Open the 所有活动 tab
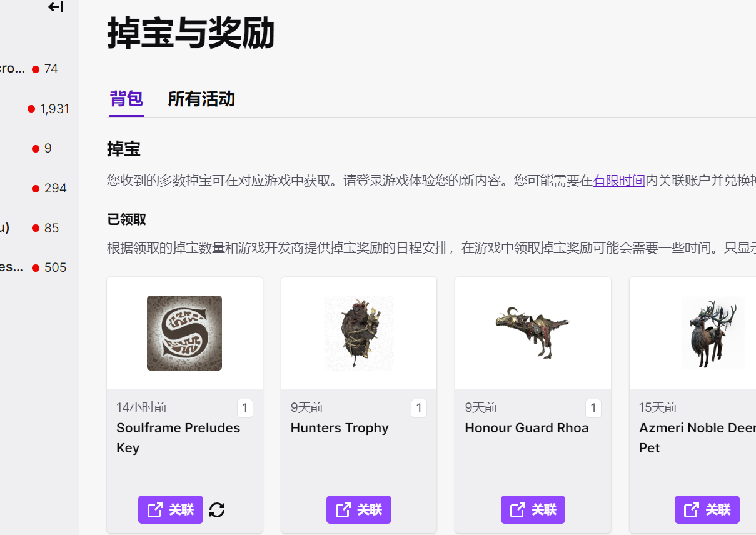This screenshot has height=535, width=756. pos(201,99)
